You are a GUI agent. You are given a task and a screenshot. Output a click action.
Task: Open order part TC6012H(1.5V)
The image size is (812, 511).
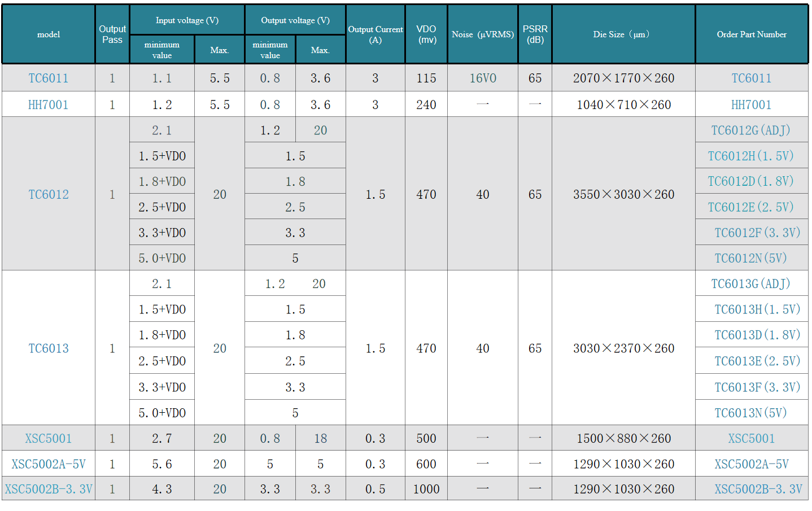(751, 156)
